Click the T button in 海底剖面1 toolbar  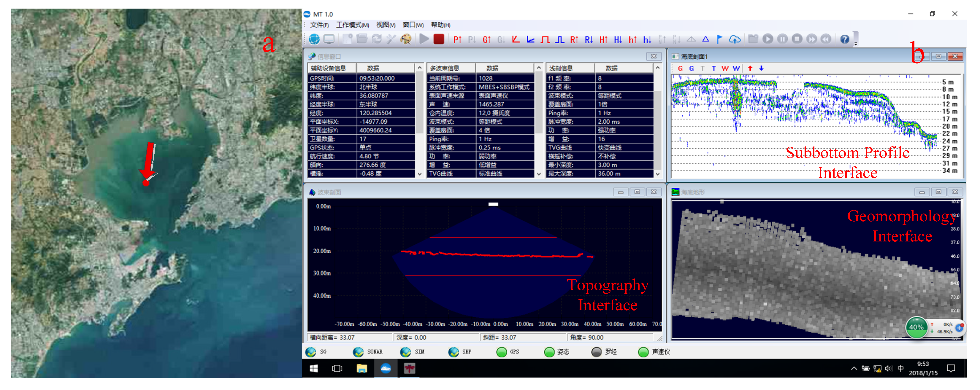[x=714, y=69]
